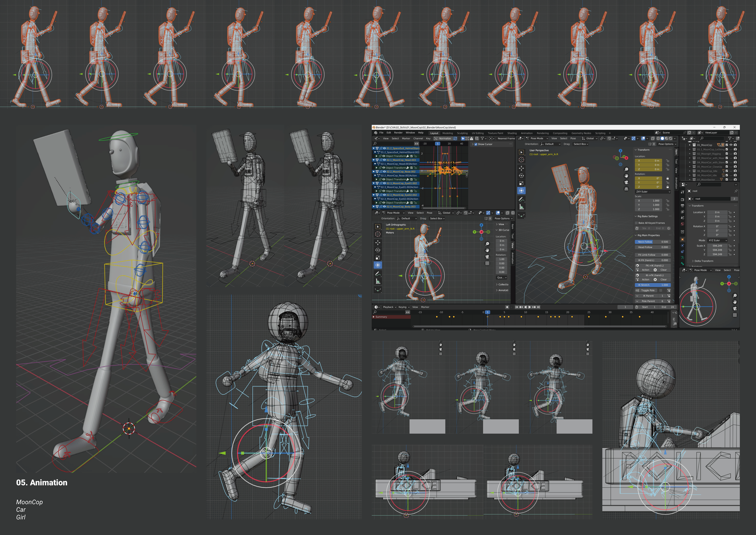Viewport: 756px width, 535px height.
Task: Open the ZXY Euler rotation mode dropdown
Action: click(653, 192)
